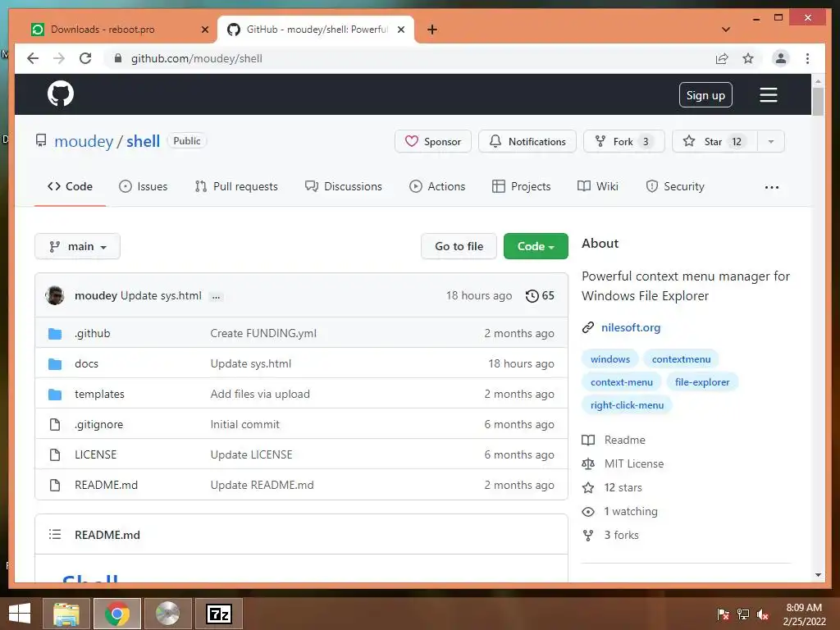
Task: Open README.md in the file list
Action: 106,486
